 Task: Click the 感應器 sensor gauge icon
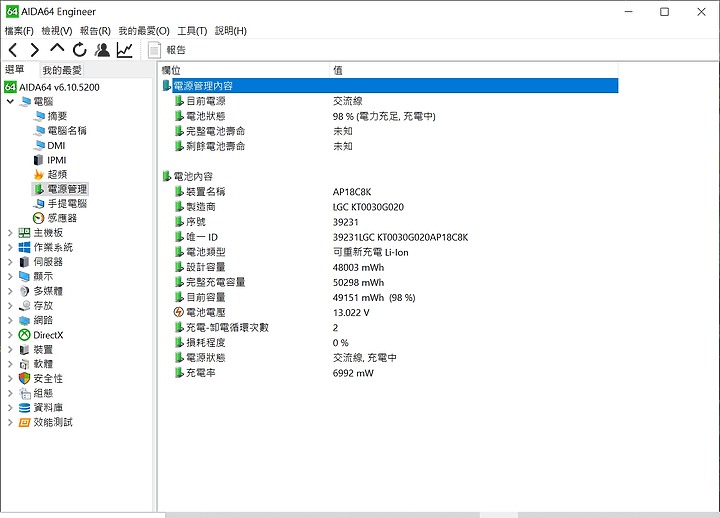click(x=39, y=218)
